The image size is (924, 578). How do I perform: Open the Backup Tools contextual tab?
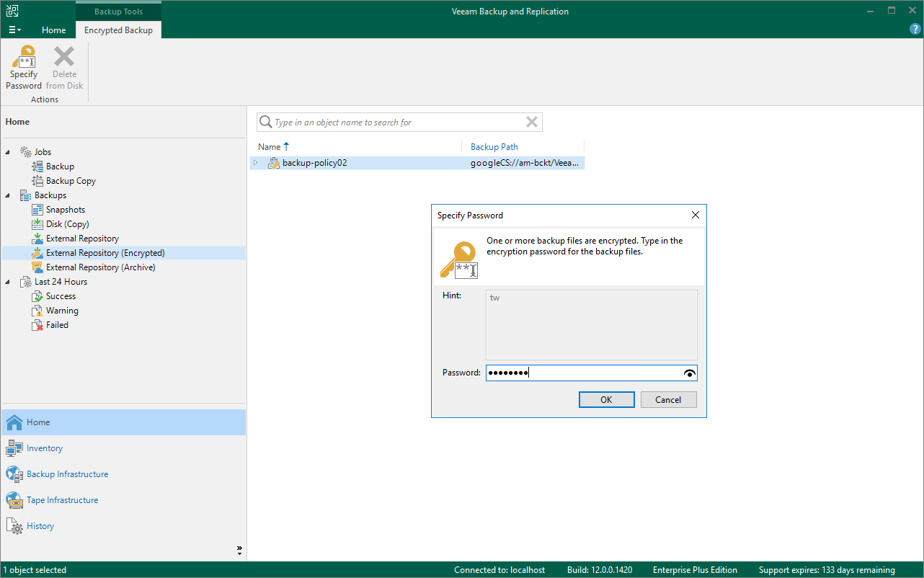[118, 12]
